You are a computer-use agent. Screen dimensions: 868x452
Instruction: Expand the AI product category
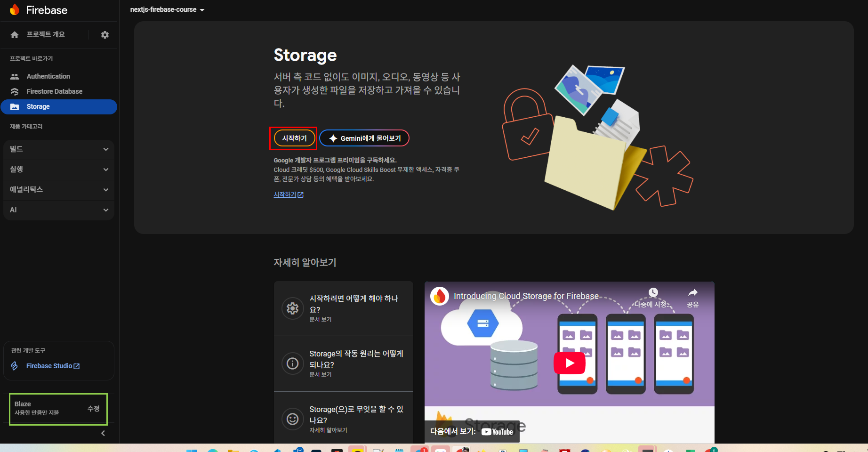point(59,210)
